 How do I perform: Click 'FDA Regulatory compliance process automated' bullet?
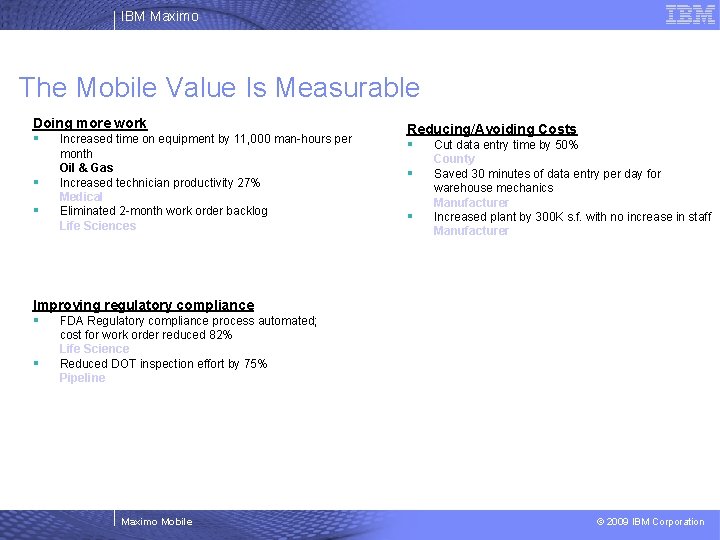188,321
